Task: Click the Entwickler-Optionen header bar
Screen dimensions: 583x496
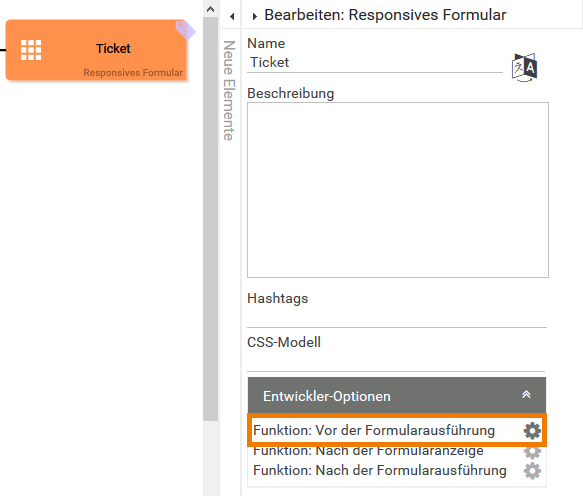Action: point(397,396)
